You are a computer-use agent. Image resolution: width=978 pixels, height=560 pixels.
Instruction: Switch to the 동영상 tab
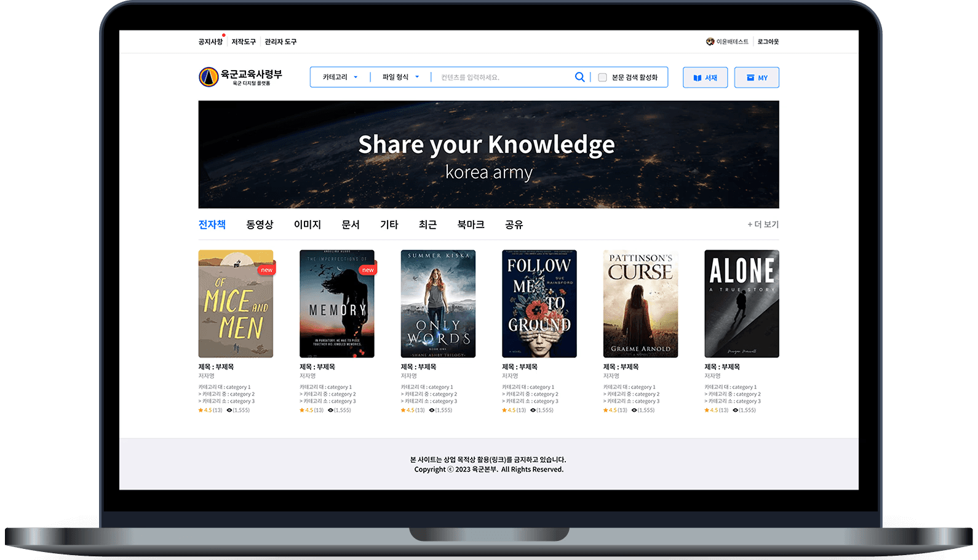(260, 225)
